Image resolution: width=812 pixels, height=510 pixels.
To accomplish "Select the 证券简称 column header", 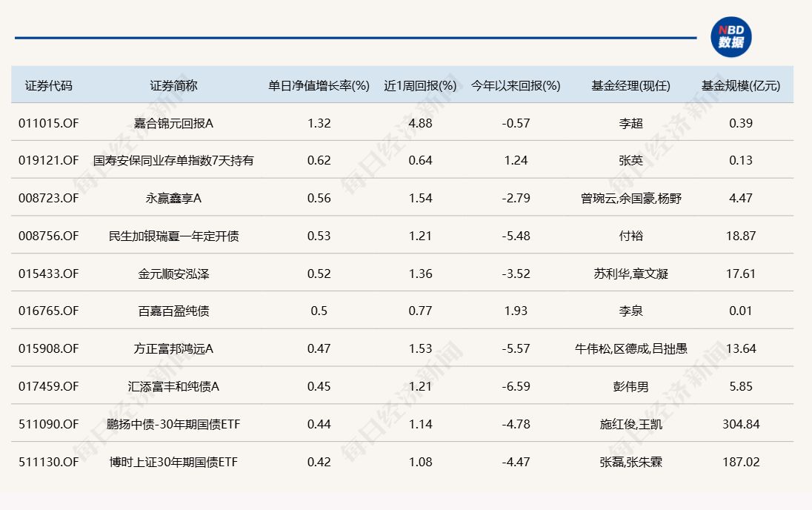I will 173,85.
